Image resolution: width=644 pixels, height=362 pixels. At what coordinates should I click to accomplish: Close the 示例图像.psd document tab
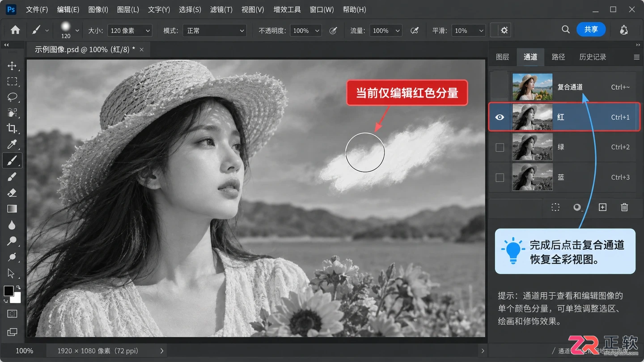pos(142,50)
